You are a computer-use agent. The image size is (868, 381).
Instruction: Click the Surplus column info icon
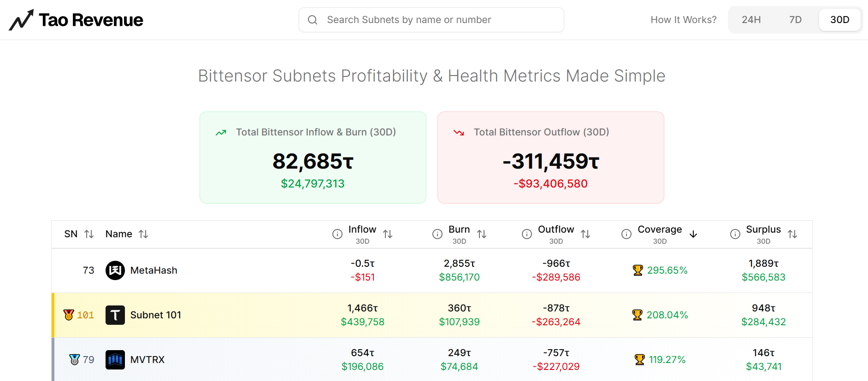[735, 234]
